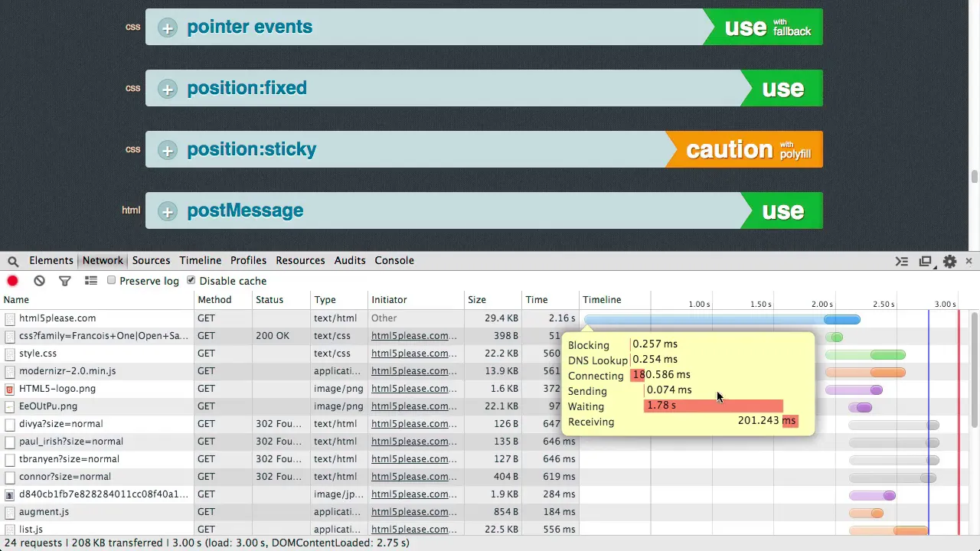Open the network filter funnel icon
Viewport: 980px width, 551px height.
(x=65, y=281)
